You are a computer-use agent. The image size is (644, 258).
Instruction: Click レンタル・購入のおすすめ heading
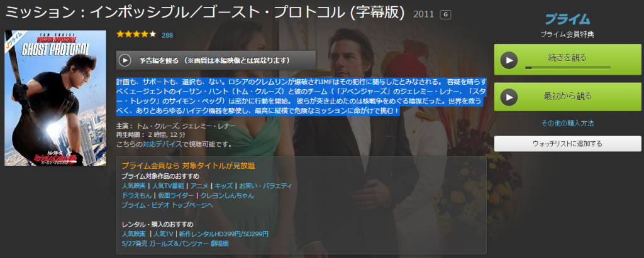tap(158, 224)
